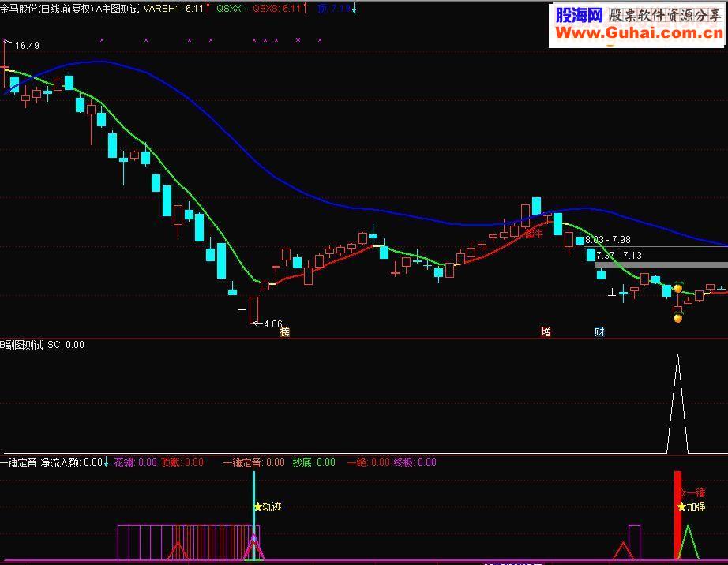Click the VARSH1: 6.11 indicator value
This screenshot has width=728, height=565.
[174, 9]
